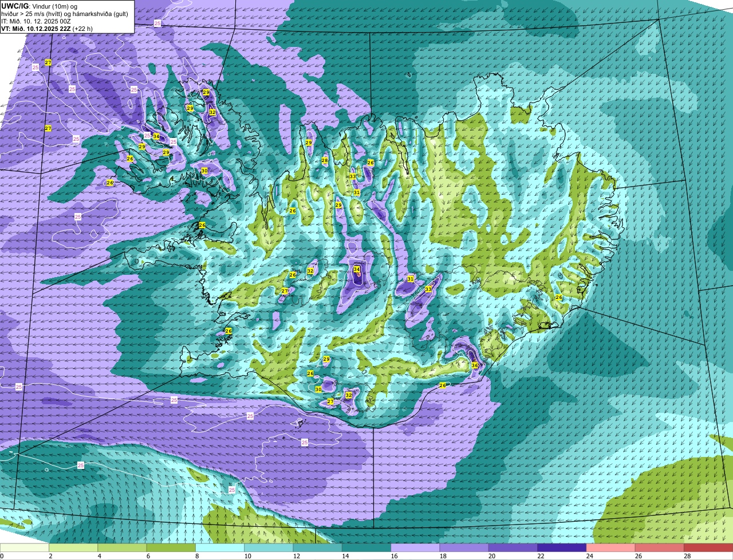Select the legend scale label "18"
This screenshot has width=733, height=560.
443,556
